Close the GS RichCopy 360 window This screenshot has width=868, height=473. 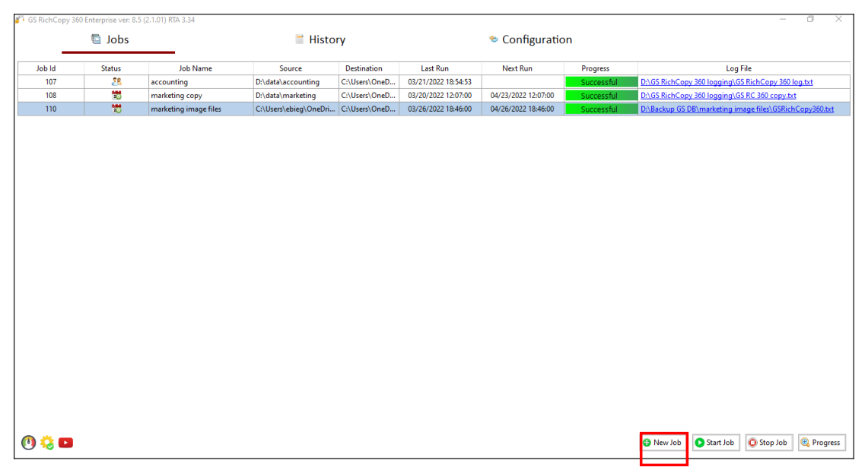[x=838, y=19]
